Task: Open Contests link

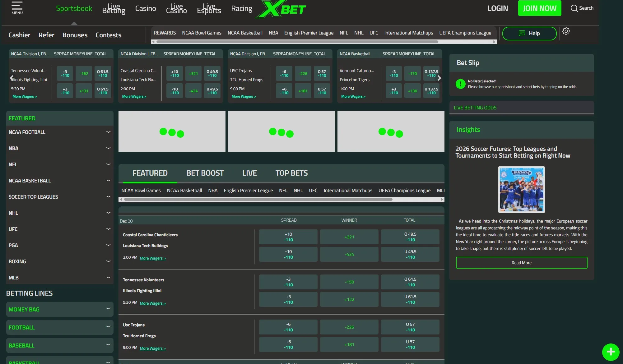Action: pos(109,35)
